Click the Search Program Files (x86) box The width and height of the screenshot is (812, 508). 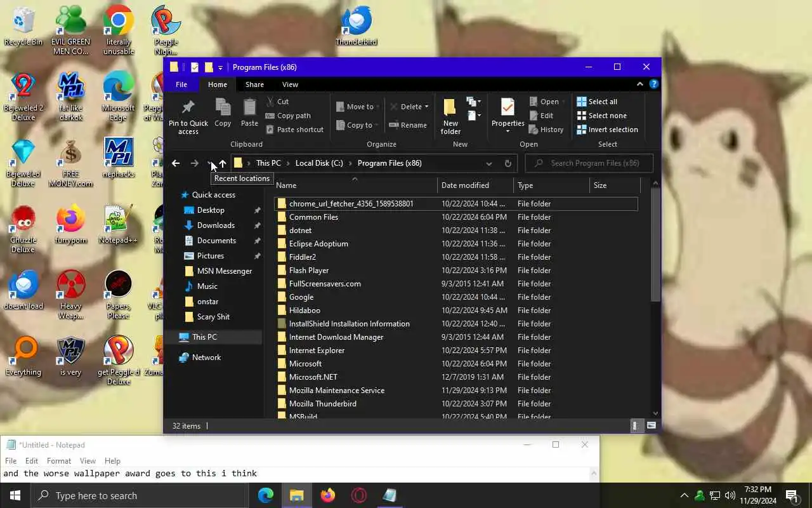pos(589,163)
